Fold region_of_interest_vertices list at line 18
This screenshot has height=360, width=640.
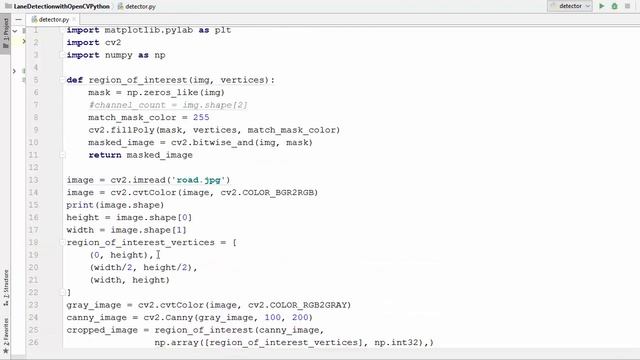(x=62, y=242)
